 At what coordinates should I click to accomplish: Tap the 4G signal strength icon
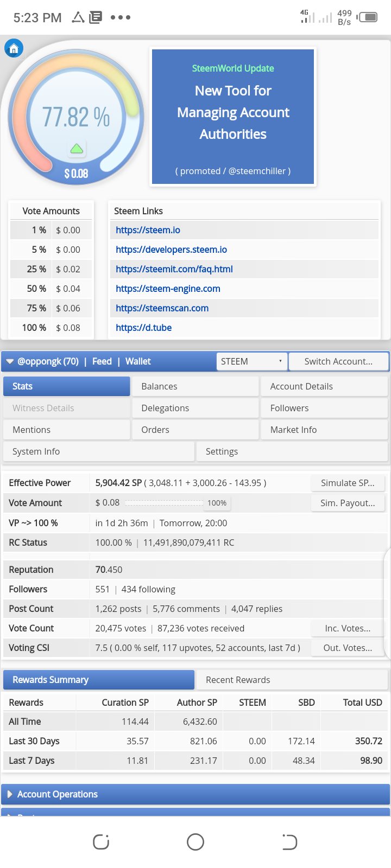pos(307,16)
